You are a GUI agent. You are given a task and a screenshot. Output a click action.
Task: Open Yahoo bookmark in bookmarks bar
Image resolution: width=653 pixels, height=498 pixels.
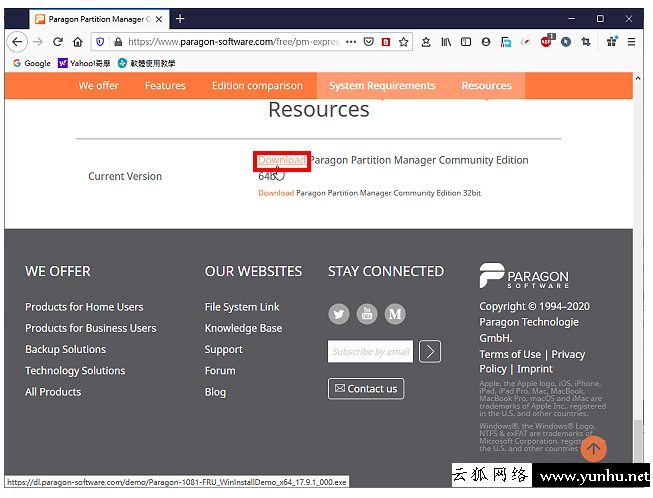tap(84, 63)
